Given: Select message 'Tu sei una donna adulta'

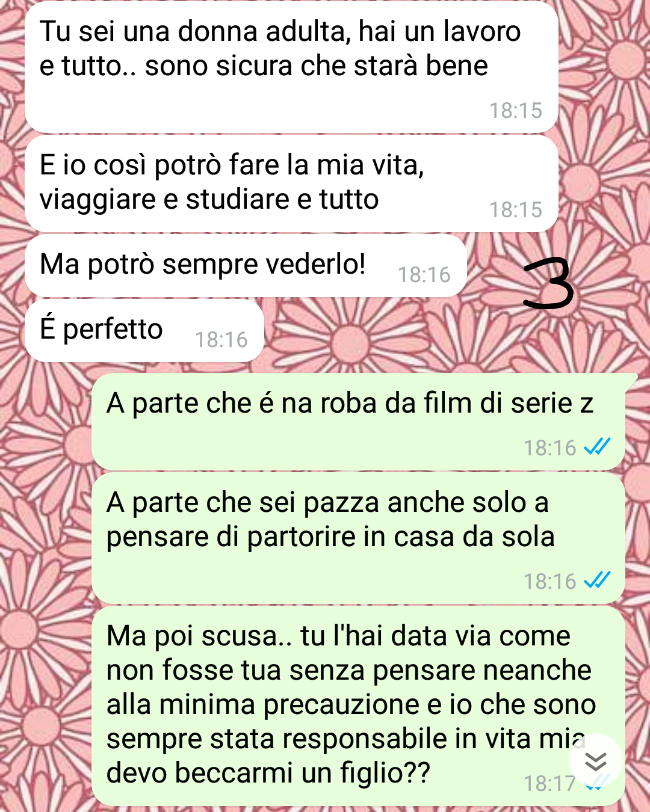Looking at the screenshot, I should point(291,67).
